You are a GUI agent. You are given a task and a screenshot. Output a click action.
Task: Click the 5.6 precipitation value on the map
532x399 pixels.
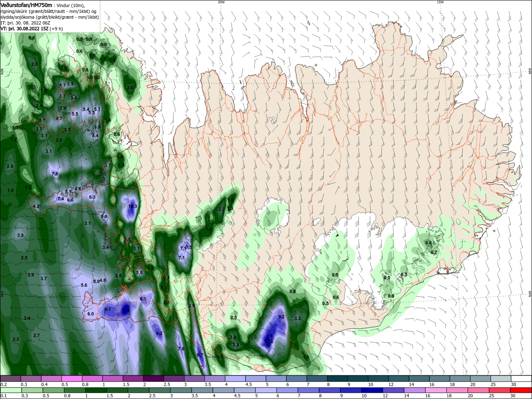[x=84, y=285]
